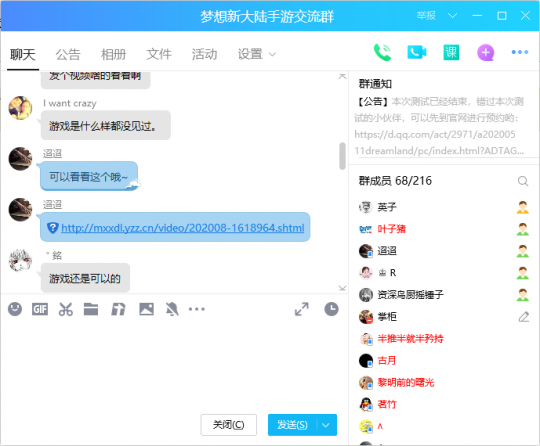This screenshot has height=446, width=540.
Task: Click the edit pencil beside 掌柜
Action: 523,317
